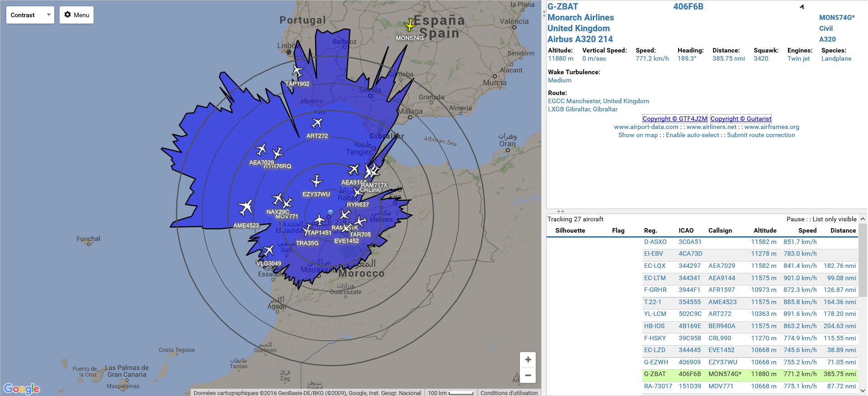Screen dimensions: 868x396
Task: Select the AEA9144 aircraft on map
Action: tap(354, 170)
